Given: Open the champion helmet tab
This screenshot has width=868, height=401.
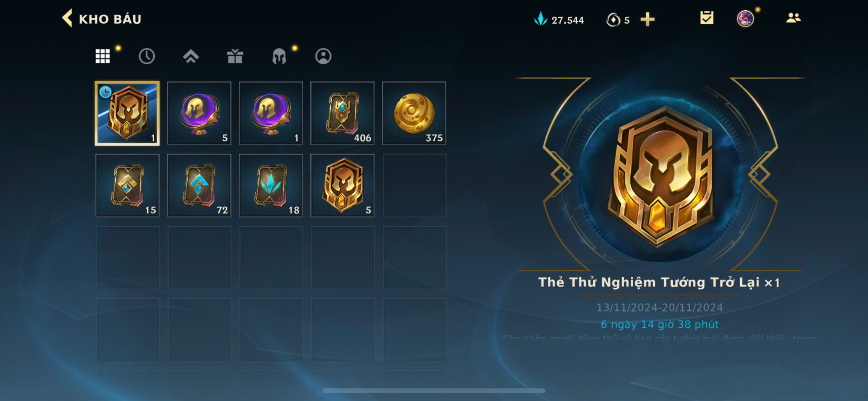Looking at the screenshot, I should (279, 56).
